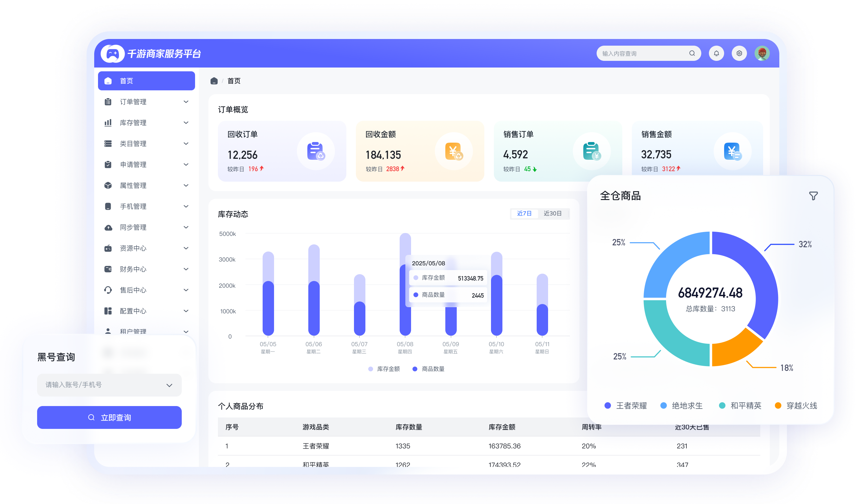Click 首页 in the breadcrumb trail
The height and width of the screenshot is (504, 864).
pos(234,81)
